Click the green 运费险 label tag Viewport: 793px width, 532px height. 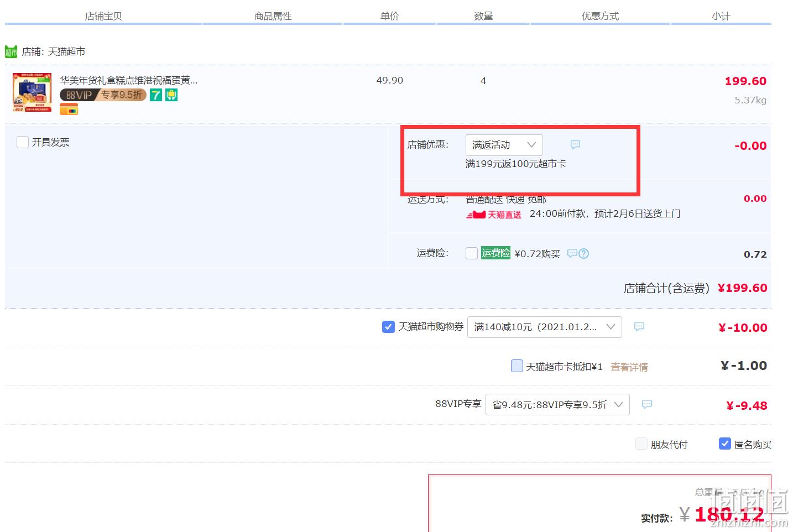click(495, 253)
